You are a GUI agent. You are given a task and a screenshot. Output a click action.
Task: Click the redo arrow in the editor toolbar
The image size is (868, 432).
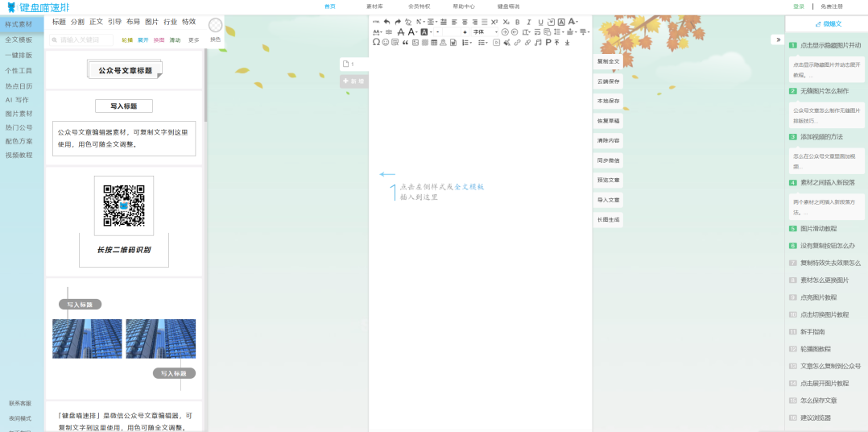pos(398,22)
